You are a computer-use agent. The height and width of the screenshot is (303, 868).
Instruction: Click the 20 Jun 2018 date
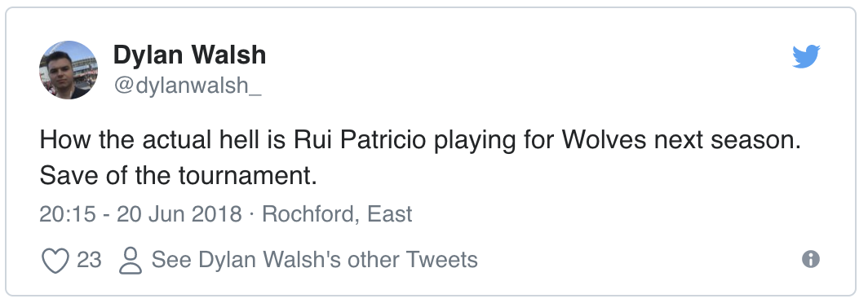point(179,214)
